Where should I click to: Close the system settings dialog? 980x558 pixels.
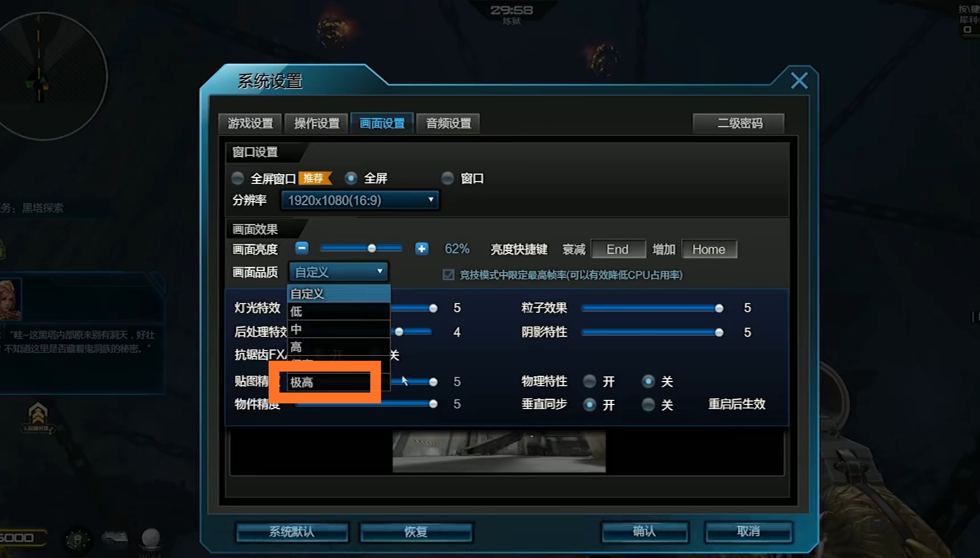(x=799, y=81)
